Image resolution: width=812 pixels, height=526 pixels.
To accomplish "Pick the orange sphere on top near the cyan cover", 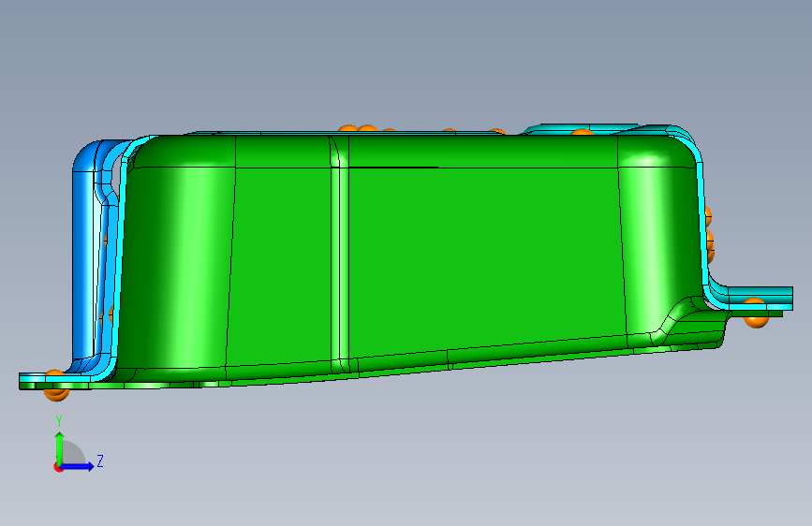I will (582, 133).
